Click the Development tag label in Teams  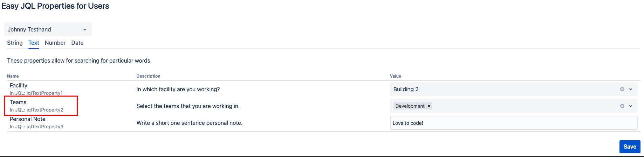pyautogui.click(x=410, y=106)
